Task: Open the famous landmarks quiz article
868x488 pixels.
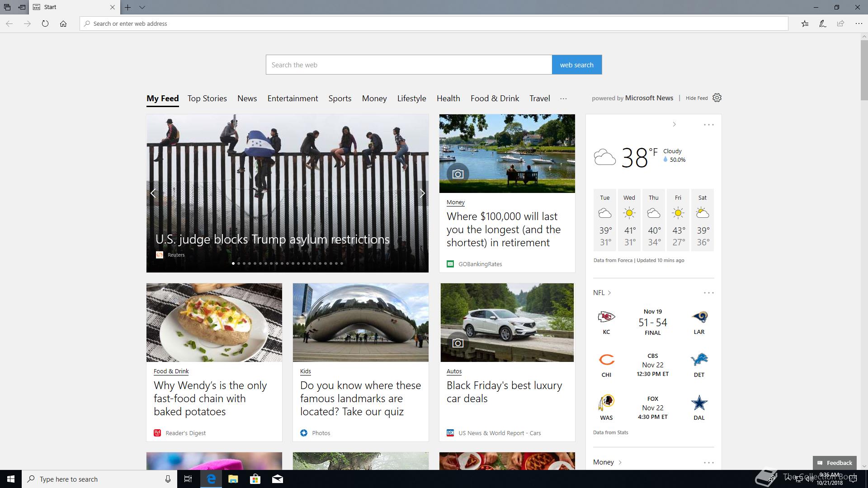Action: (x=360, y=399)
